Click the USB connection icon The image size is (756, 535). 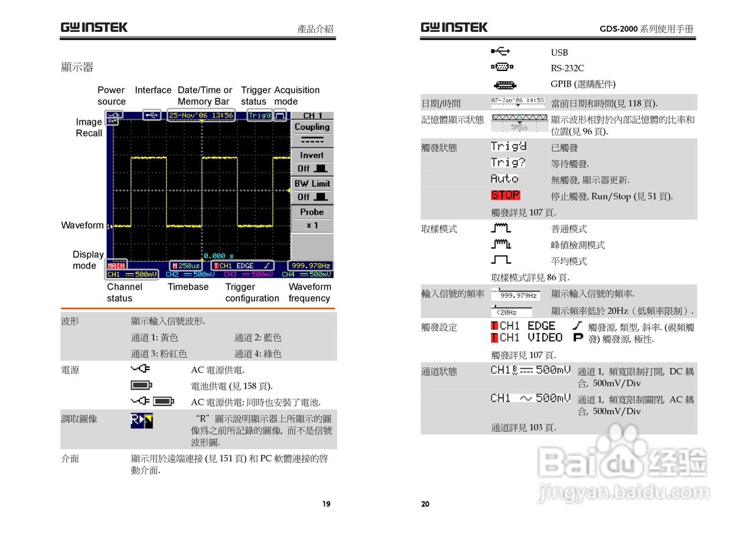tap(501, 52)
